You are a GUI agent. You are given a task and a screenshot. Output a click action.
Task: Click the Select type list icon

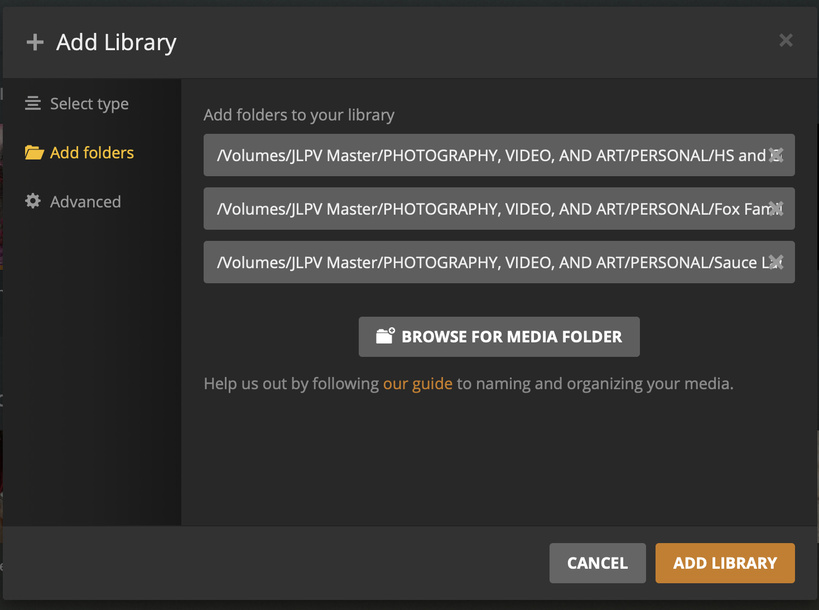click(34, 103)
